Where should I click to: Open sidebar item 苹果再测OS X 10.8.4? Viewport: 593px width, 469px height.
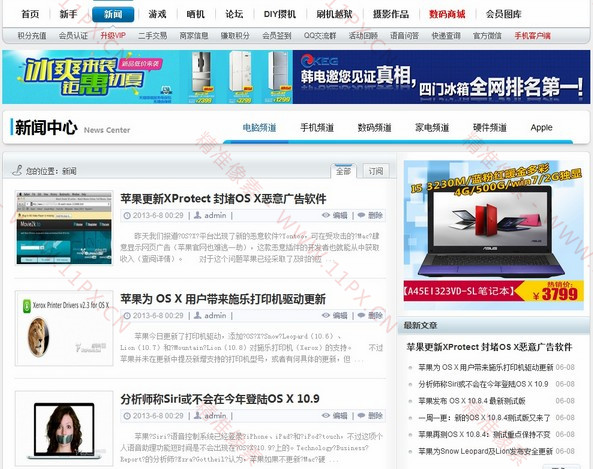pos(484,434)
